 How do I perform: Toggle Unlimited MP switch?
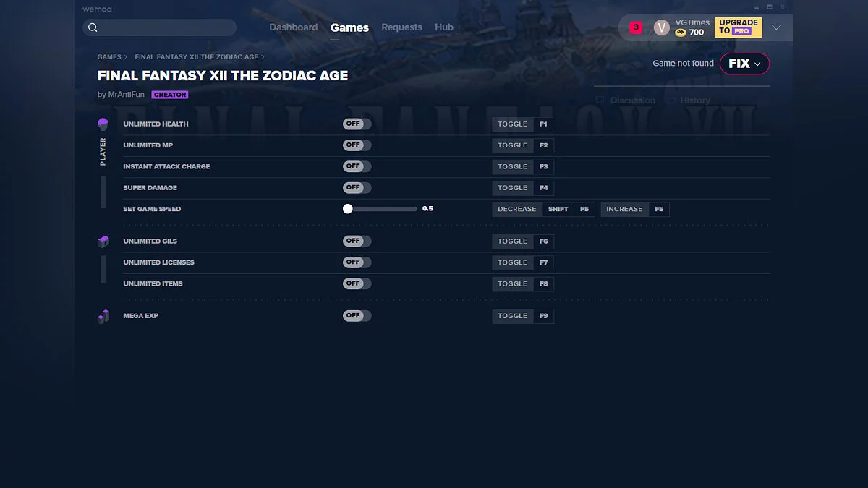[x=357, y=145]
